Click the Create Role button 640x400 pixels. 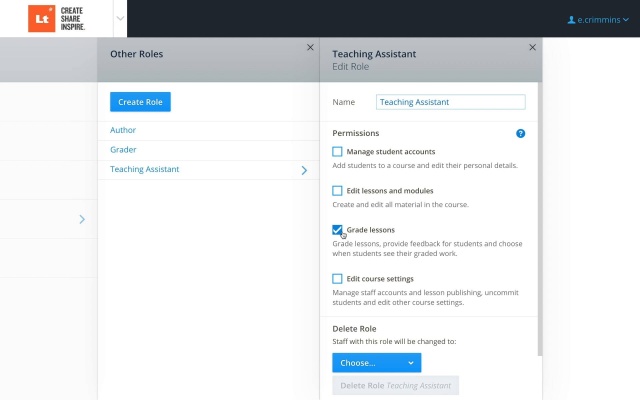coord(140,102)
